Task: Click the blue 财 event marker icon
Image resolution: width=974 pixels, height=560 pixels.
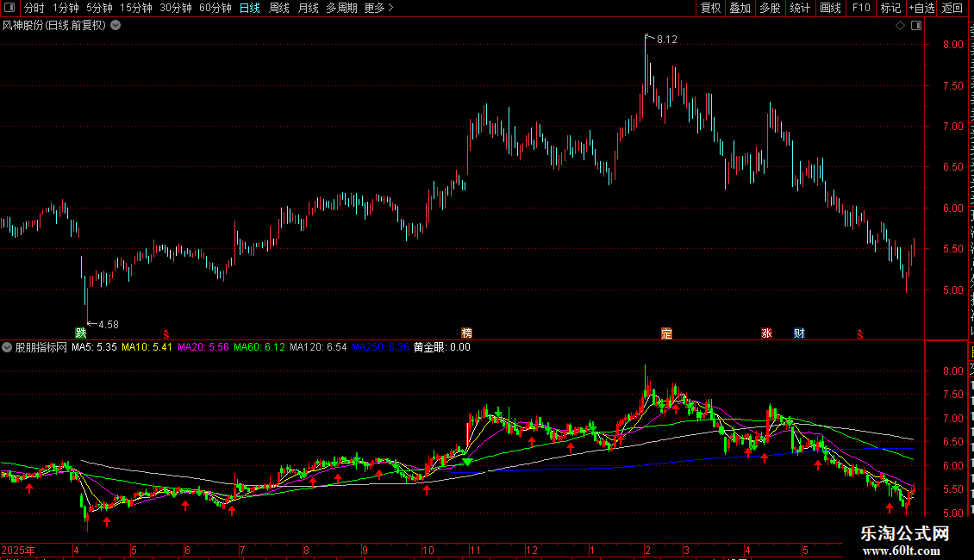Action: click(799, 333)
